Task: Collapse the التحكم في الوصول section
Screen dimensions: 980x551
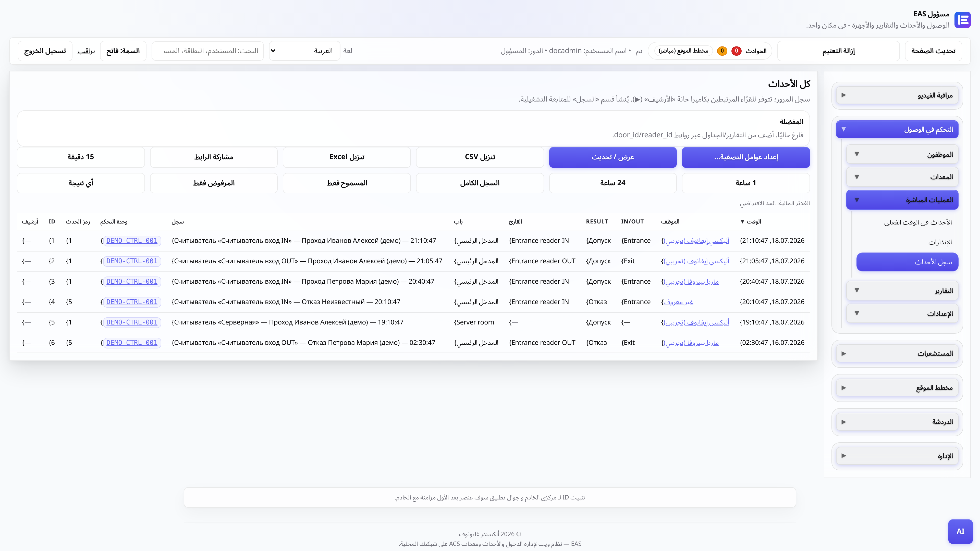Action: pos(897,130)
